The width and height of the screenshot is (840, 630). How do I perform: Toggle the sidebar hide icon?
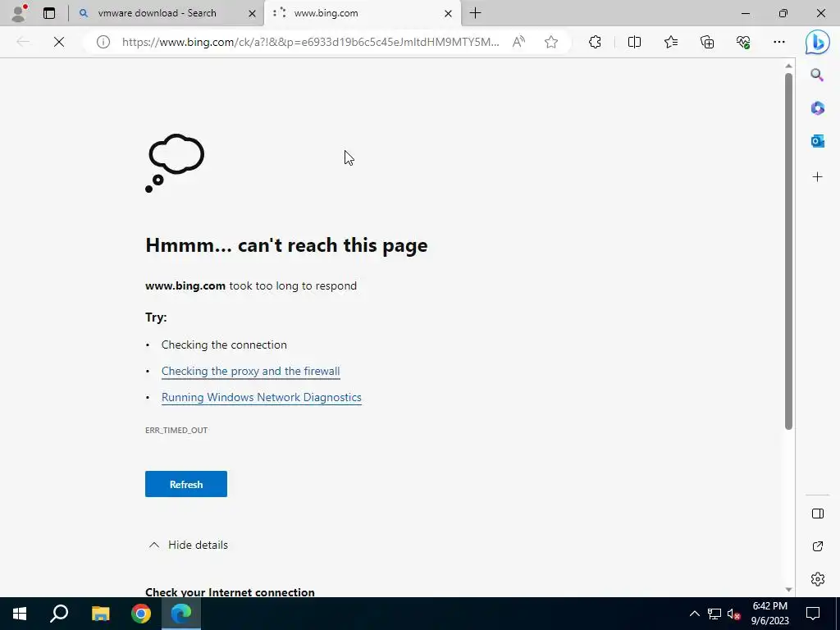(x=818, y=514)
